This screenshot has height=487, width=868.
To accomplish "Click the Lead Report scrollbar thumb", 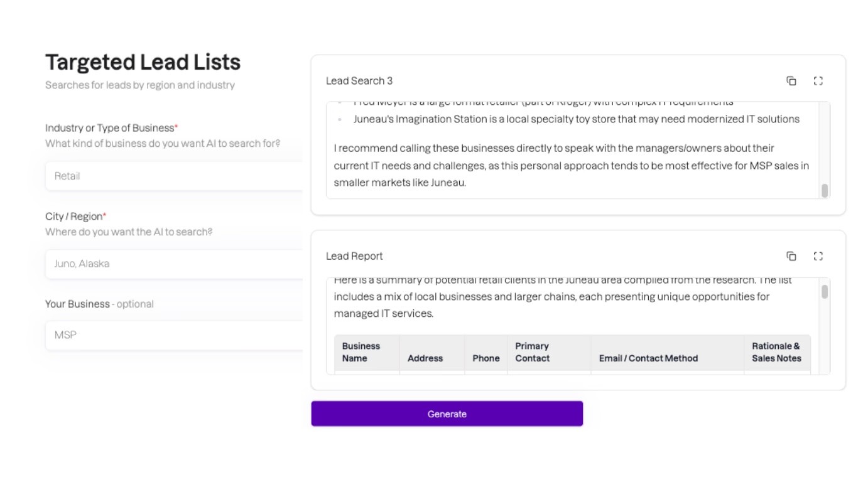I will pos(825,292).
